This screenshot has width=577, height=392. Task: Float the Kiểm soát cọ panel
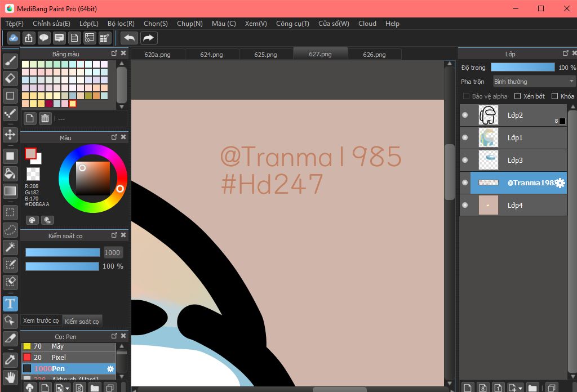point(114,235)
